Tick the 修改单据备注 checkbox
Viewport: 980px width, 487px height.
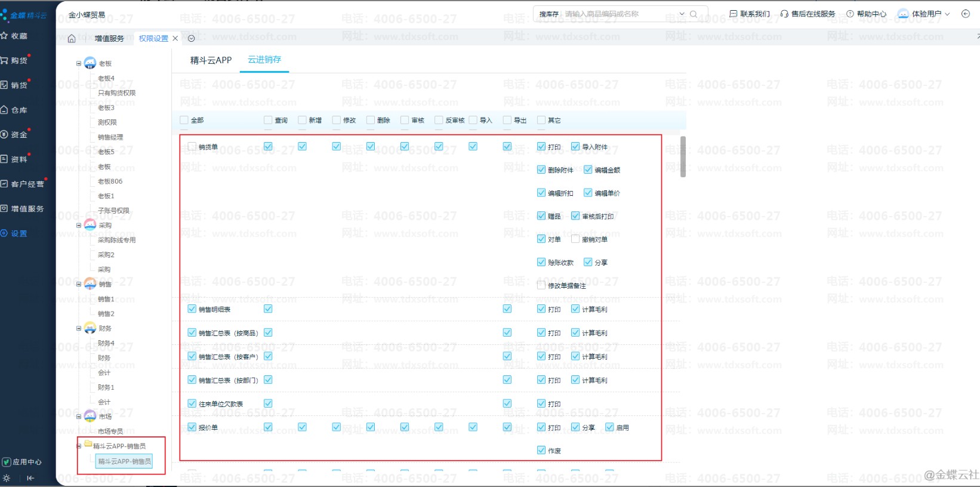pos(541,285)
